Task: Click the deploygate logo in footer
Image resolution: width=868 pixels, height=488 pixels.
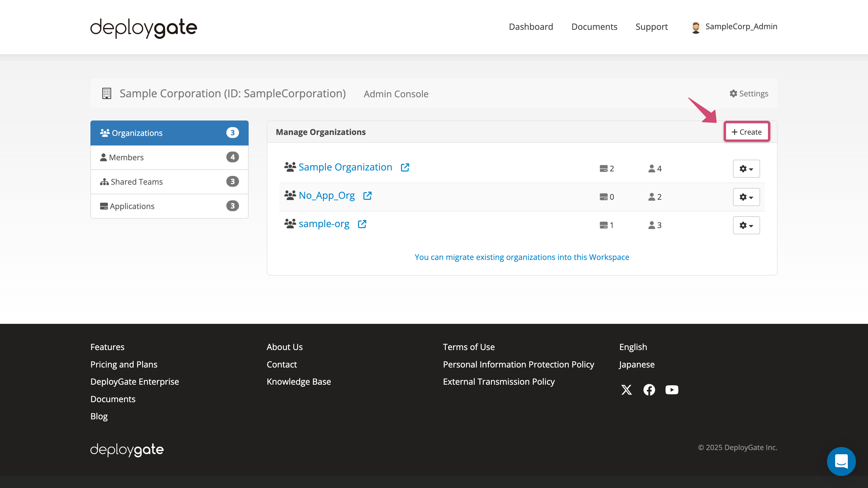Action: (x=127, y=450)
